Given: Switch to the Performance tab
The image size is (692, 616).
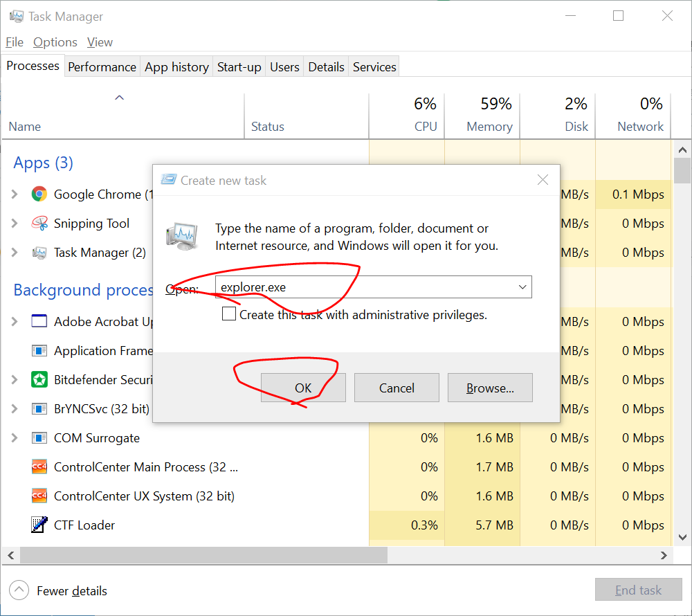Looking at the screenshot, I should click(x=102, y=66).
